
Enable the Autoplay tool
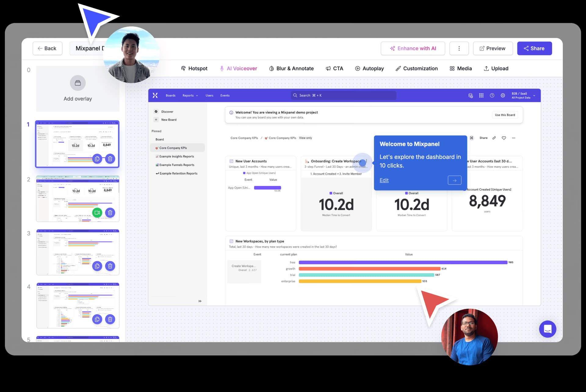point(369,68)
